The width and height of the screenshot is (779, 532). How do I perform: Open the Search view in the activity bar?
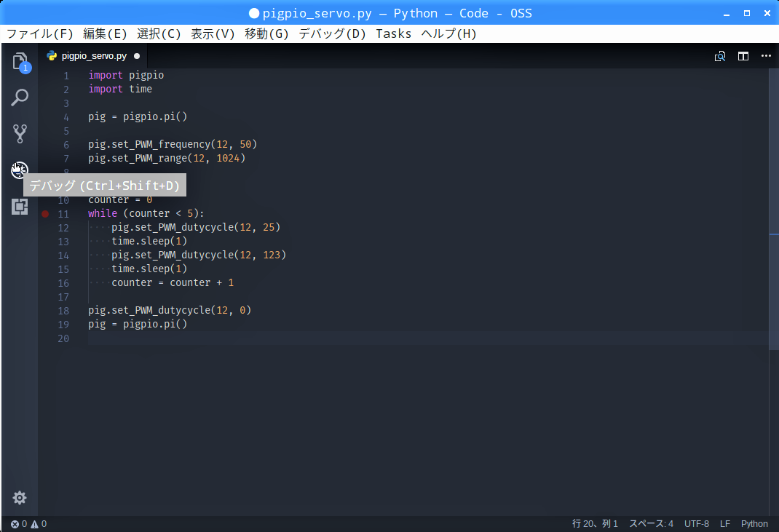coord(20,98)
